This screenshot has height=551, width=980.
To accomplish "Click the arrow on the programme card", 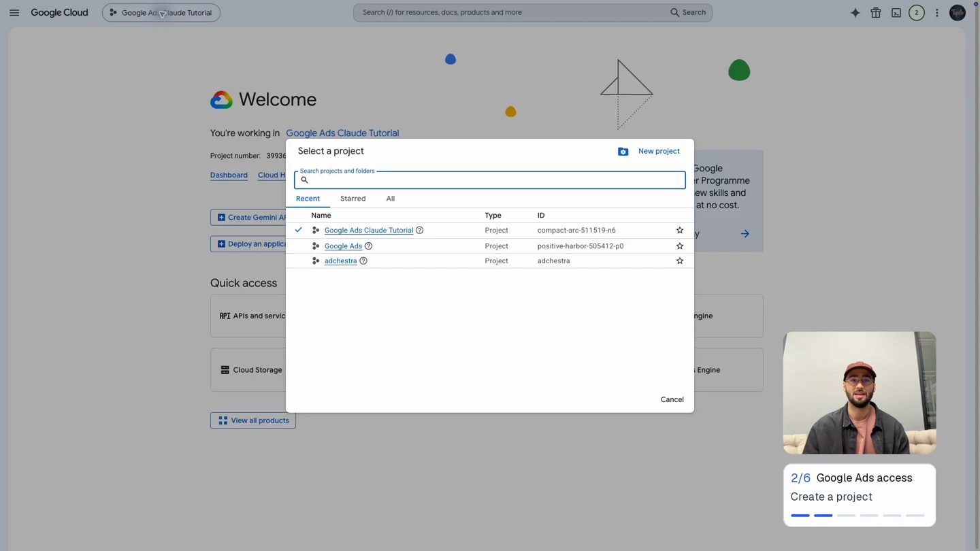I will point(745,233).
